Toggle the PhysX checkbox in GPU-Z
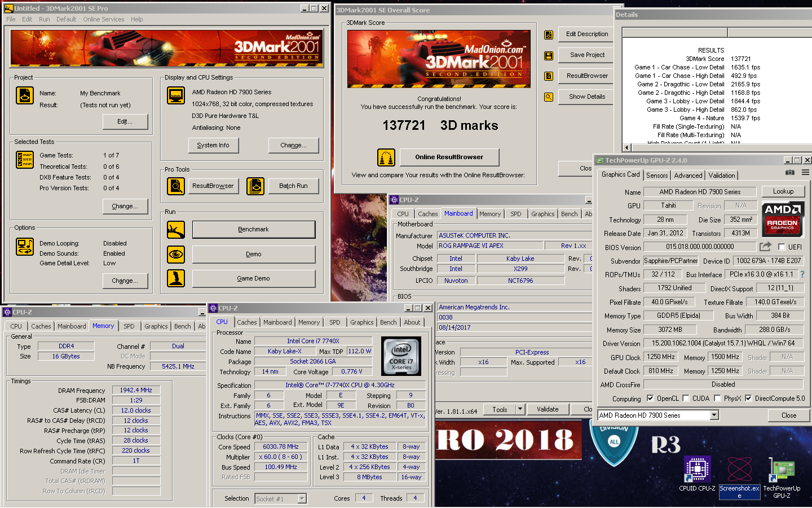The image size is (812, 508). (x=717, y=398)
